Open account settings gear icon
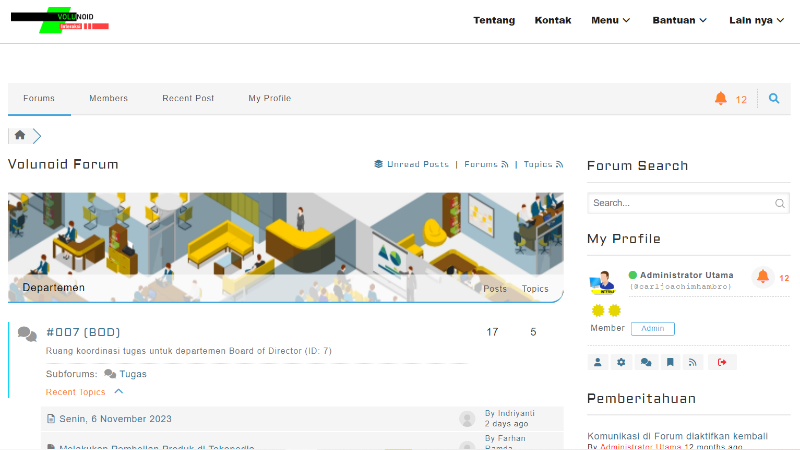 point(622,362)
